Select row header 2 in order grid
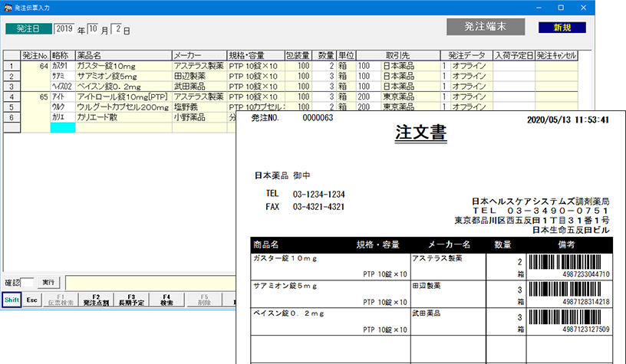626x364 pixels. coord(12,76)
